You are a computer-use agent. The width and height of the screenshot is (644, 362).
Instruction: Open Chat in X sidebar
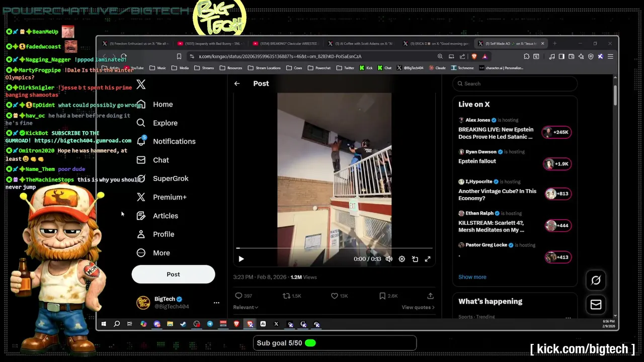pyautogui.click(x=153, y=160)
